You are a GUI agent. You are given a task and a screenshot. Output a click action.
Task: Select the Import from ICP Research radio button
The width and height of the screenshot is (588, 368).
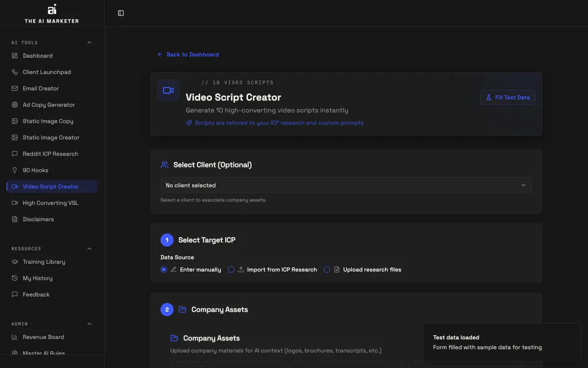pos(231,270)
